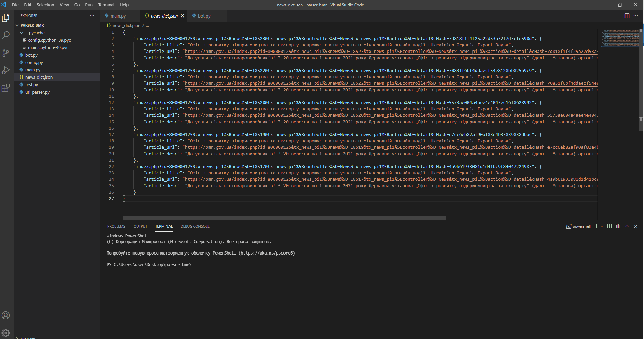Open the Run and Debug view
The image size is (644, 339).
[6, 70]
